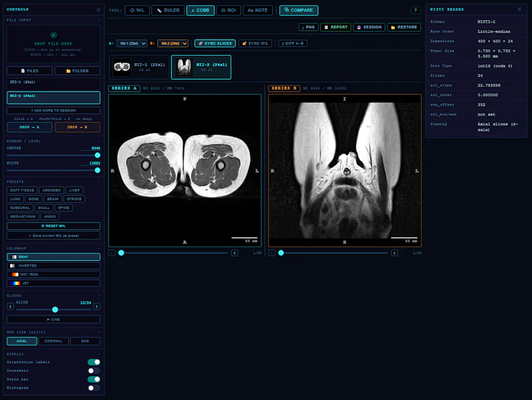The image size is (532, 400).
Task: Open the series B dropdown
Action: pyautogui.click(x=173, y=43)
